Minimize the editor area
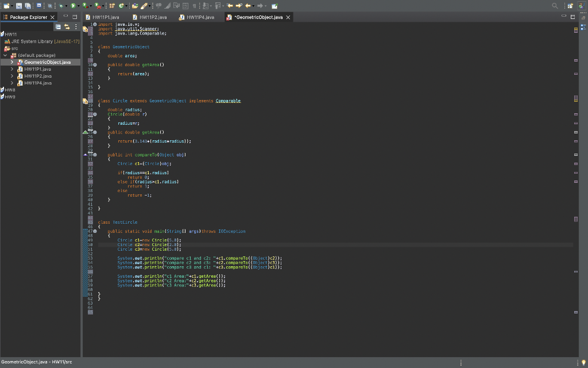588x368 pixels. (x=563, y=17)
